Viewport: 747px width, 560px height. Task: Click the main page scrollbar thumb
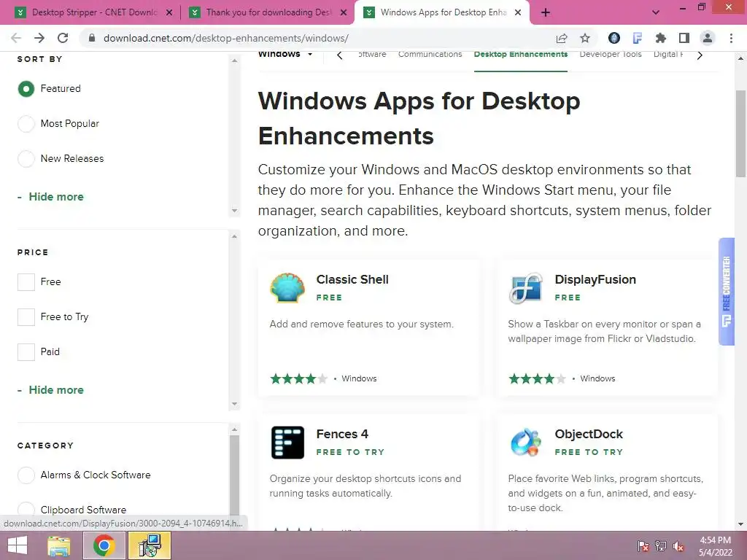tap(740, 133)
